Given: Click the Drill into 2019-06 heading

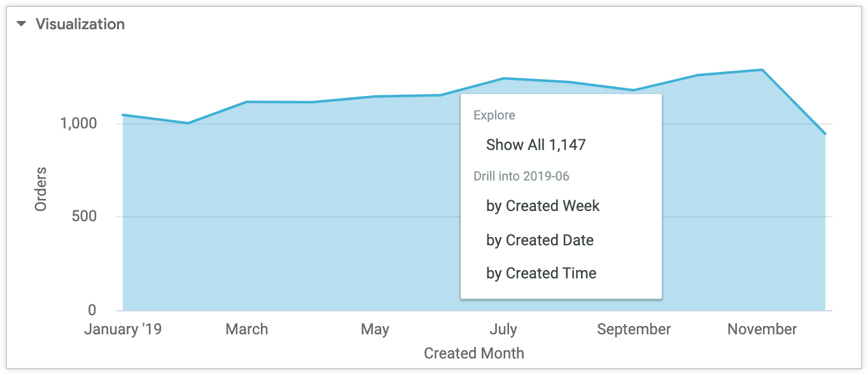Looking at the screenshot, I should tap(521, 176).
